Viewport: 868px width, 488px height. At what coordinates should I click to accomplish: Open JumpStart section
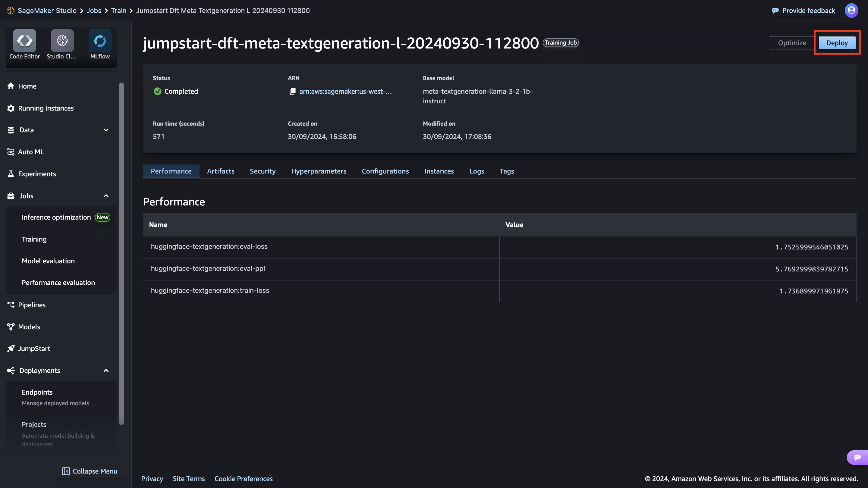[x=34, y=348]
